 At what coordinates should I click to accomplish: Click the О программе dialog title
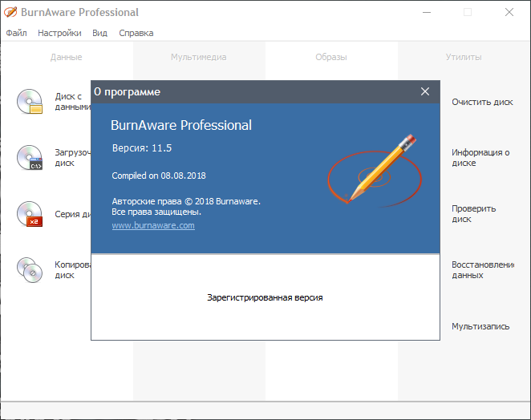click(x=127, y=91)
